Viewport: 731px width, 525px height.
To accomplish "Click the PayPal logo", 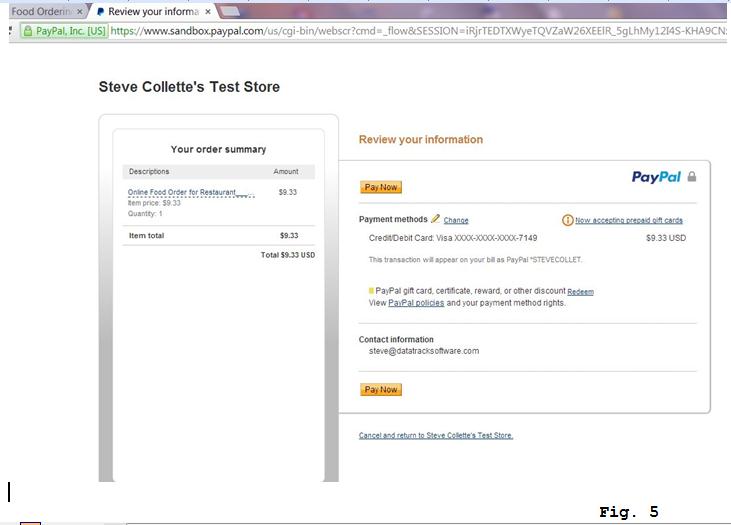I will (x=656, y=177).
